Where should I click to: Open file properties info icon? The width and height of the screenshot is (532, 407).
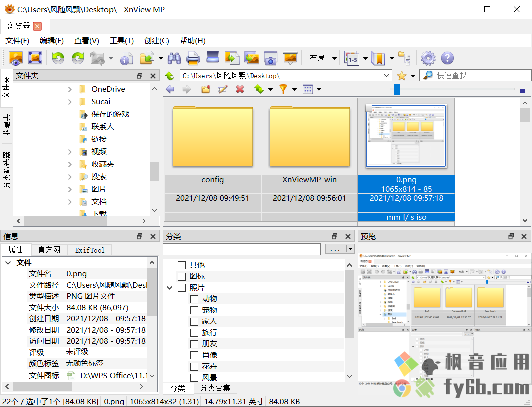point(126,58)
